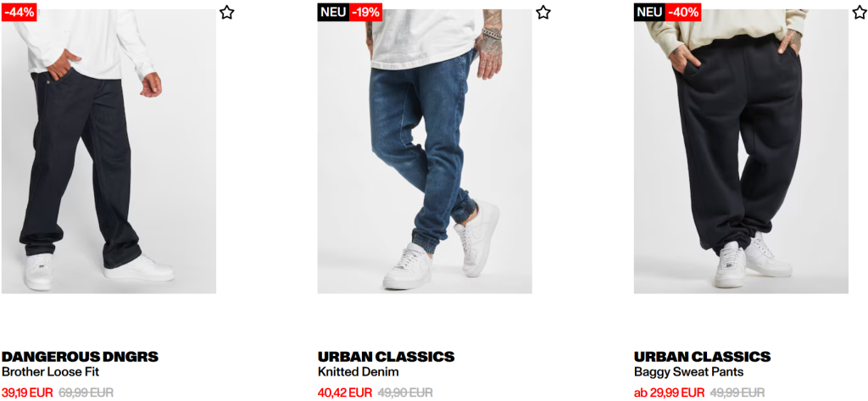This screenshot has height=401, width=868.
Task: Open Brother Loose Fit product image
Action: click(x=108, y=151)
